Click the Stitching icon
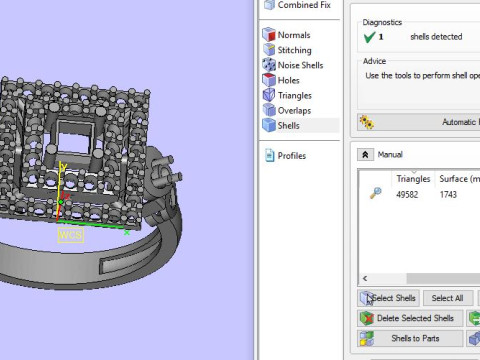 tap(269, 50)
